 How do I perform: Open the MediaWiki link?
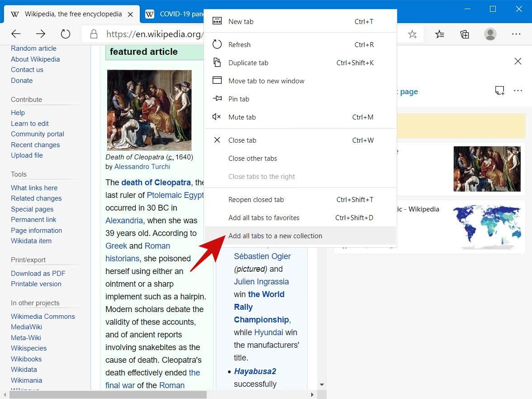26,327
